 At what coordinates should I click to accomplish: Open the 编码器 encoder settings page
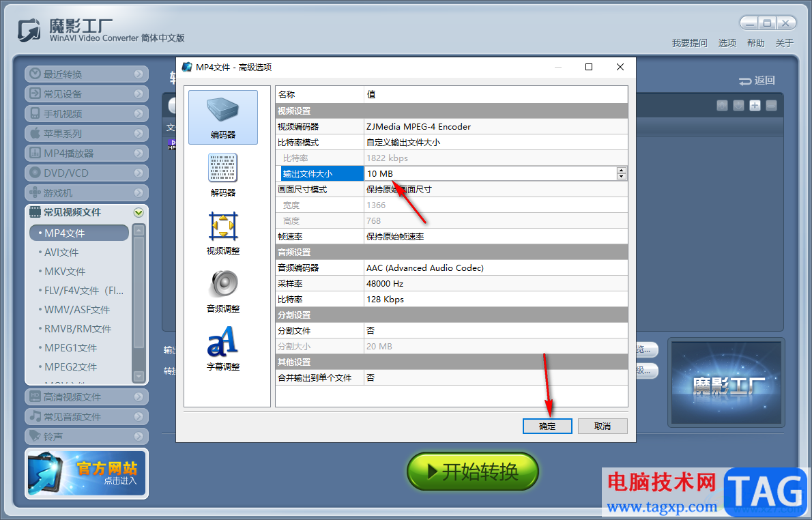[223, 117]
